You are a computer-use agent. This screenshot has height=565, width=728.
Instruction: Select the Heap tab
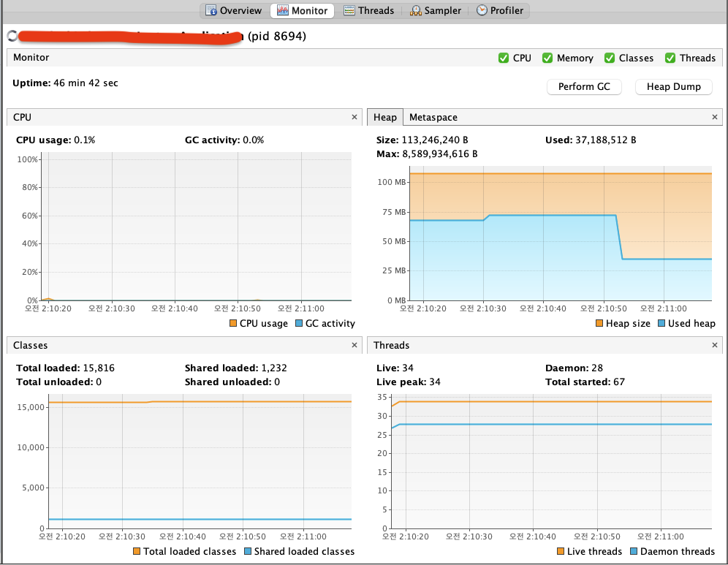[384, 117]
